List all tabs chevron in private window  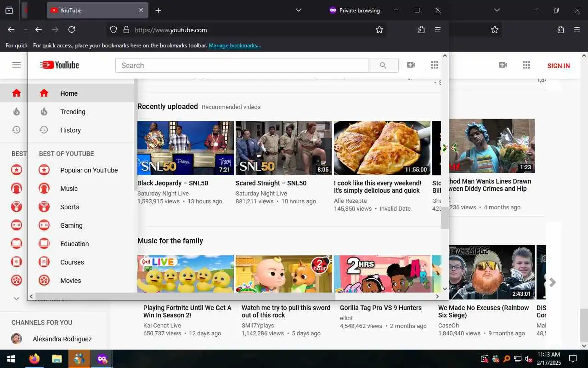pyautogui.click(x=299, y=10)
